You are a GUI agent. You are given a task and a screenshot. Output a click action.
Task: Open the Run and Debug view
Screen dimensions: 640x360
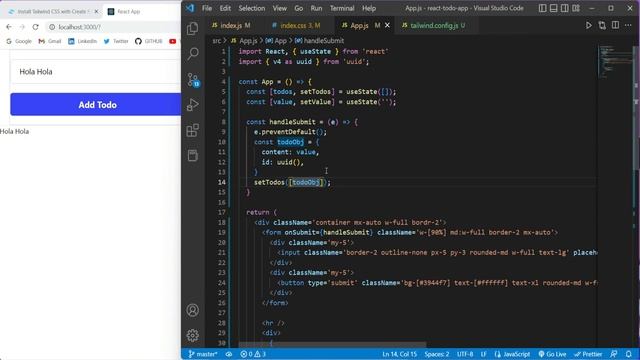pyautogui.click(x=193, y=105)
